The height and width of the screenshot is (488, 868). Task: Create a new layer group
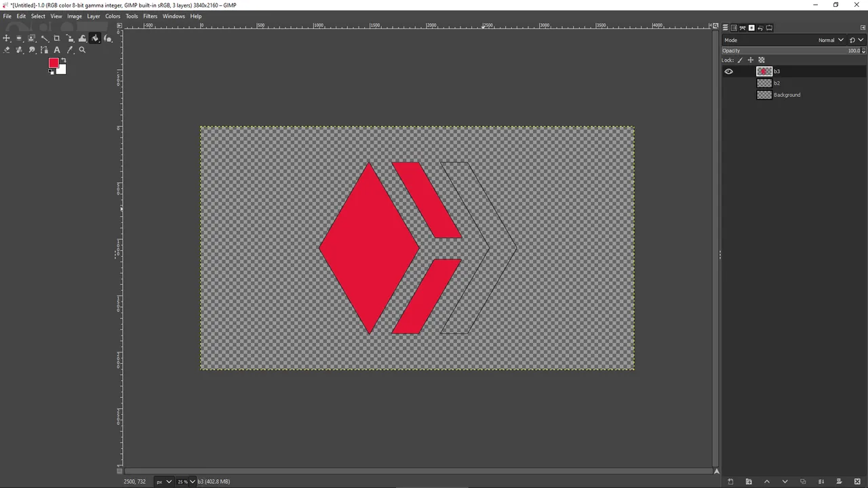point(749,482)
